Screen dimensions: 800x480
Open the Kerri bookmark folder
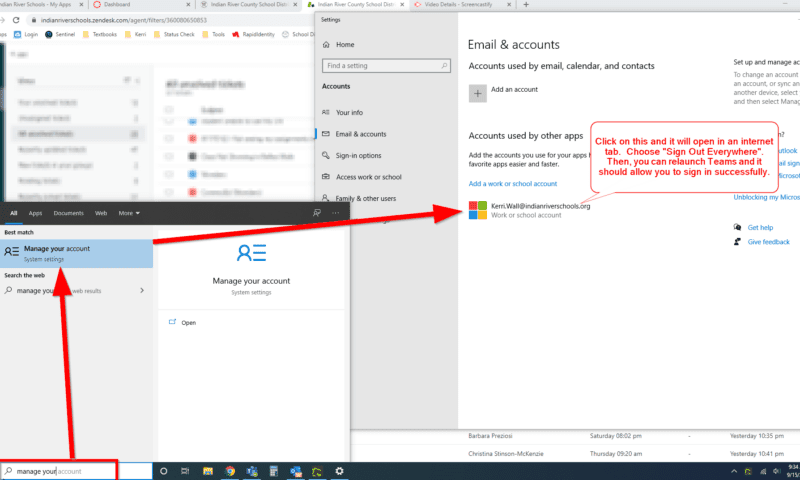[136, 35]
